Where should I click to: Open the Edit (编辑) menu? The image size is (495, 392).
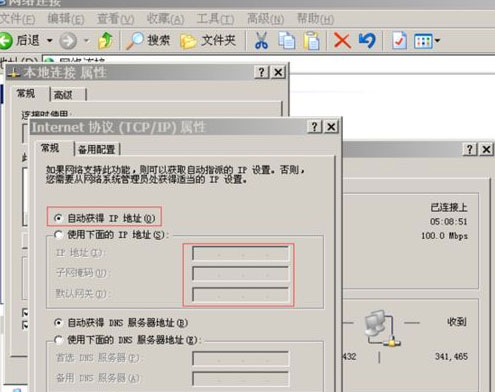66,19
